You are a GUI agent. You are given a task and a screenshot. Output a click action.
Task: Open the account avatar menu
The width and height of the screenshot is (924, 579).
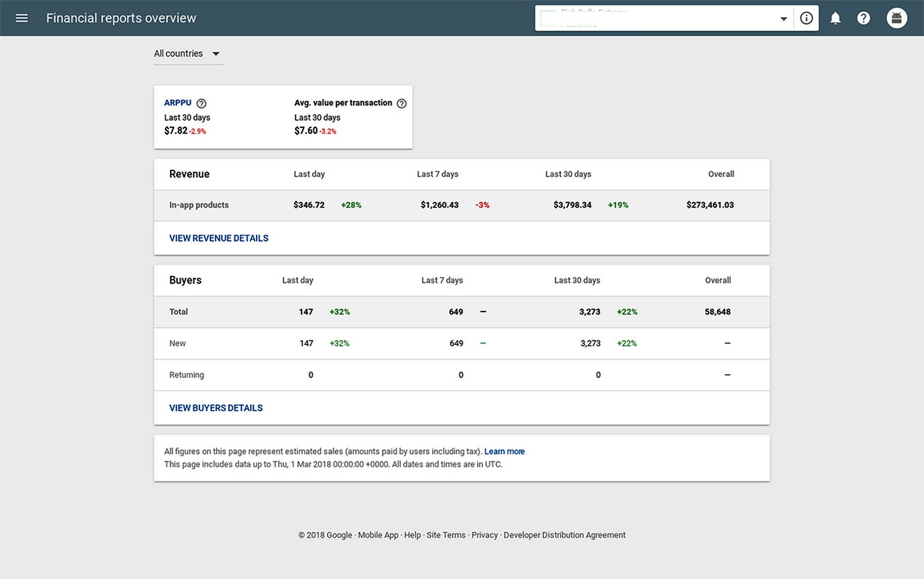(x=897, y=18)
